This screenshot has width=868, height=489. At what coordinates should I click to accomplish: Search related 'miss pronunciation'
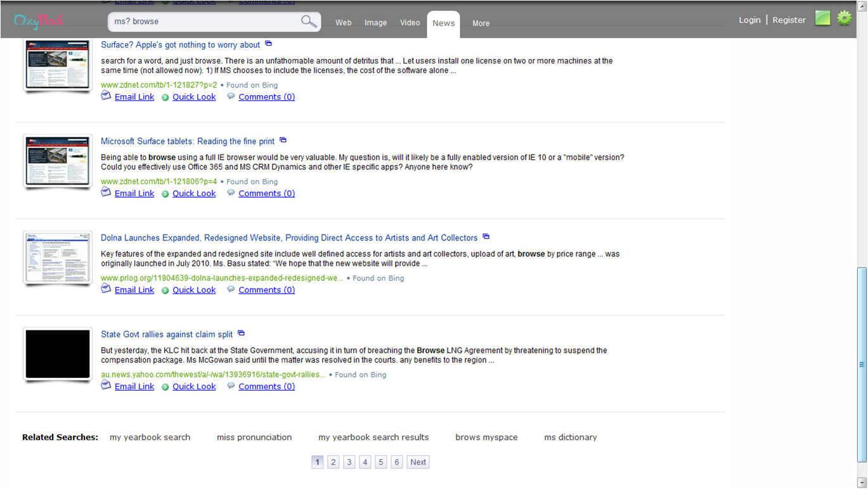point(254,437)
